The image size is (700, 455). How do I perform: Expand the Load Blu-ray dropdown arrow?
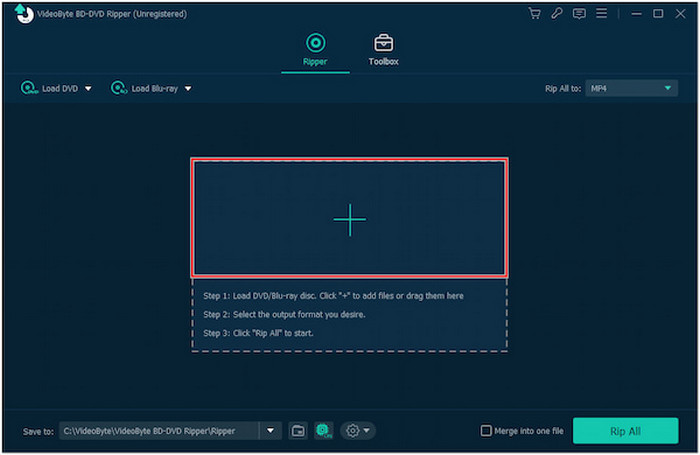187,89
